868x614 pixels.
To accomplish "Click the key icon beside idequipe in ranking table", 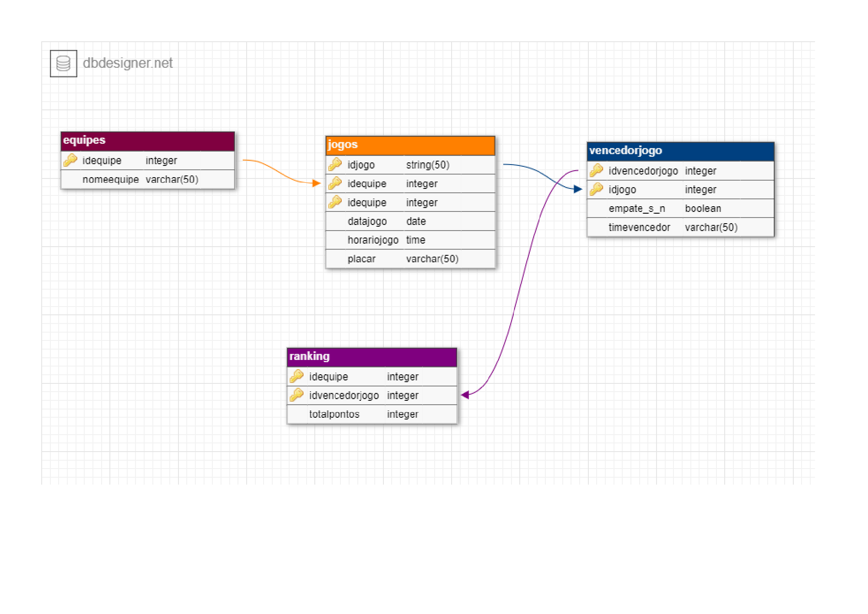I will [297, 376].
